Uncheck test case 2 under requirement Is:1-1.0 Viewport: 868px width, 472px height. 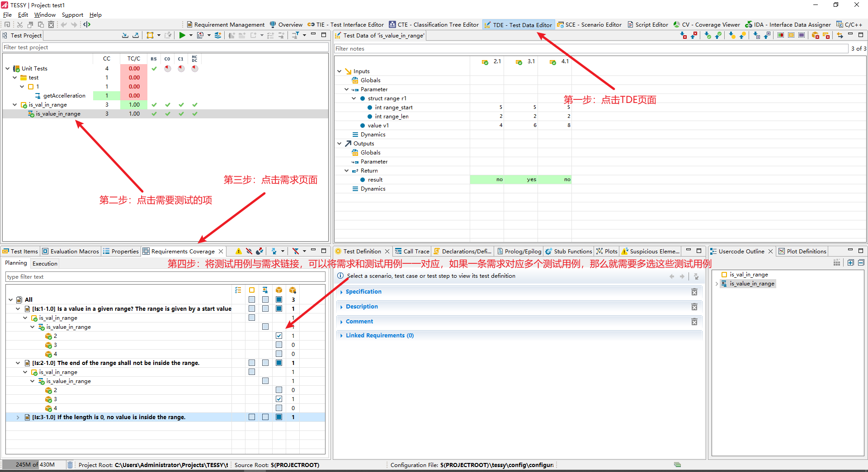pos(279,336)
